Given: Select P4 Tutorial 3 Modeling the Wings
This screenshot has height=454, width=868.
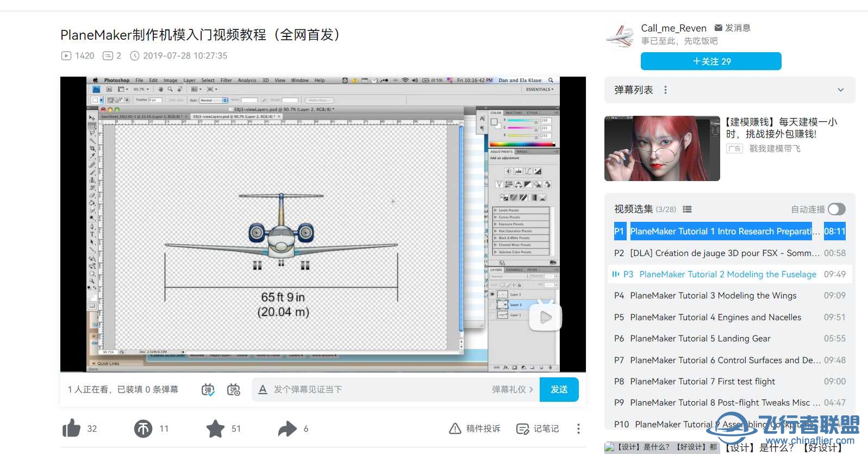Looking at the screenshot, I should pyautogui.click(x=729, y=295).
